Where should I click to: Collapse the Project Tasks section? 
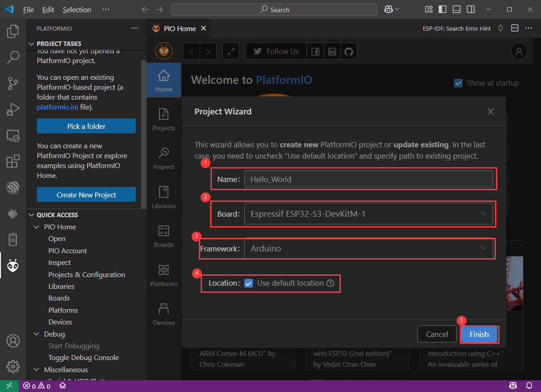[32, 44]
